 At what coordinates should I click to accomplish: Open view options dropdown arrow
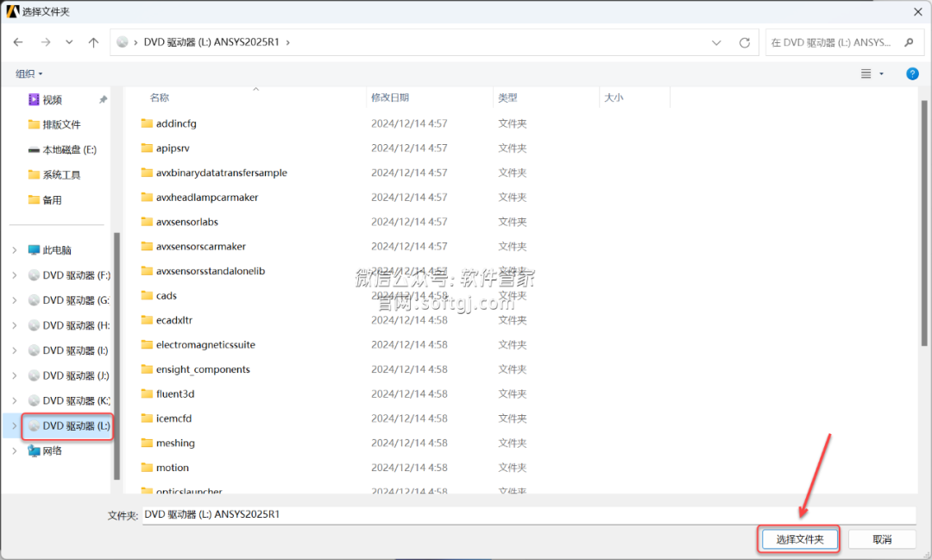pos(881,73)
